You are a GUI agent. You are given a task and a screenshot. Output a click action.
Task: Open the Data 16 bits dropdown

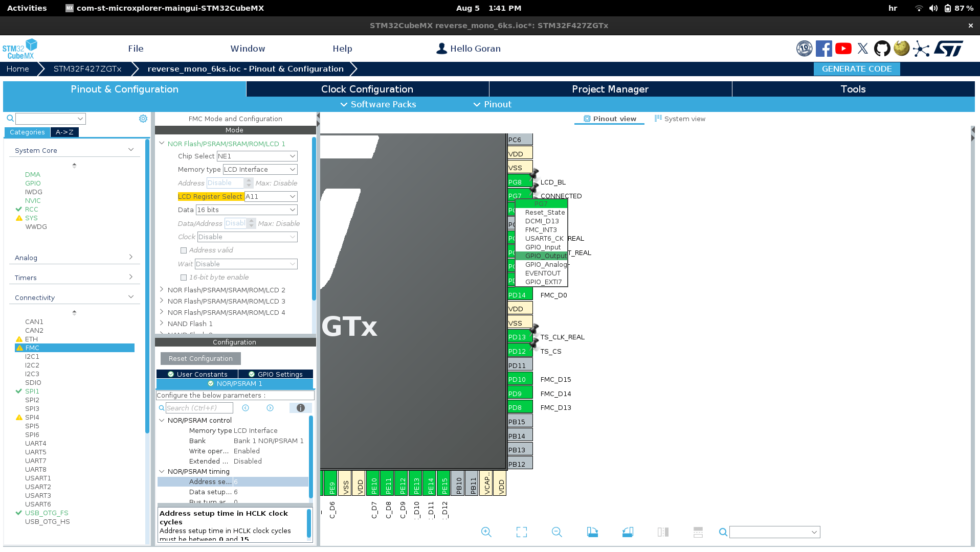[x=247, y=210]
